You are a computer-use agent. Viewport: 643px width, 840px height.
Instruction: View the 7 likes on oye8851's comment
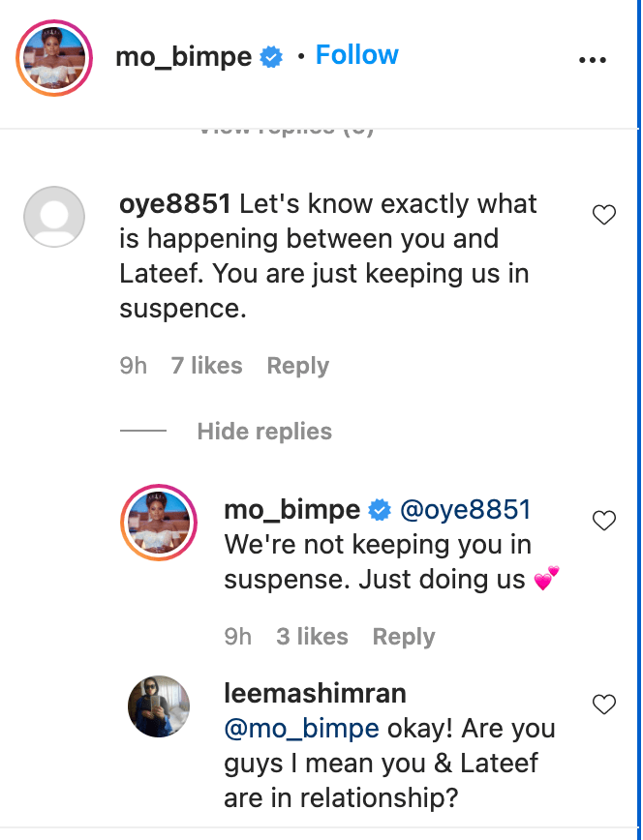[x=206, y=366]
